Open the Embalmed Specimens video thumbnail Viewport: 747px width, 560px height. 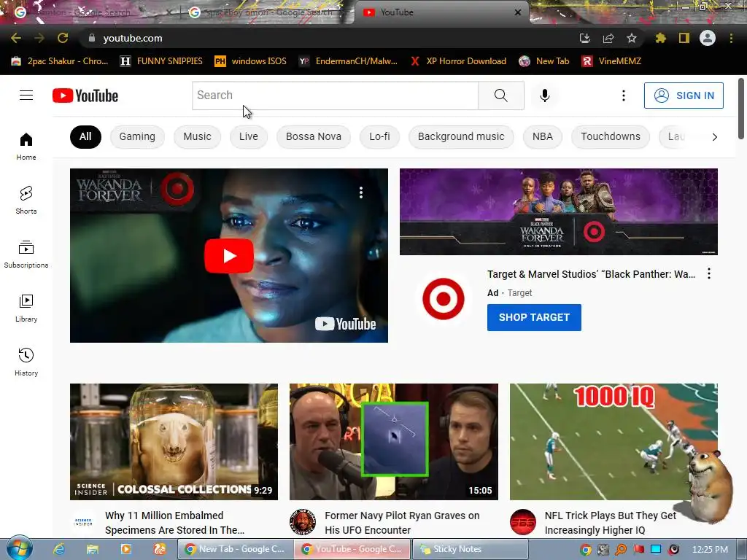pyautogui.click(x=174, y=441)
